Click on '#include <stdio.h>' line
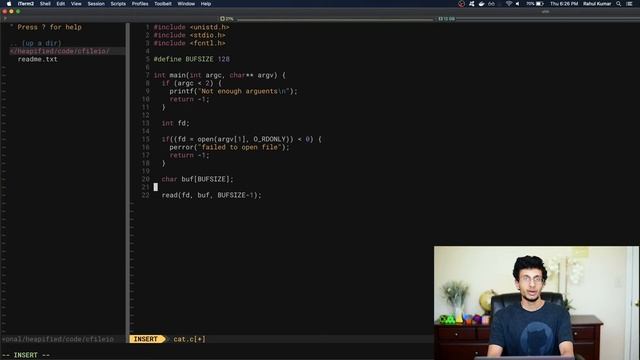Screen dimensions: 640x360 [x=189, y=35]
